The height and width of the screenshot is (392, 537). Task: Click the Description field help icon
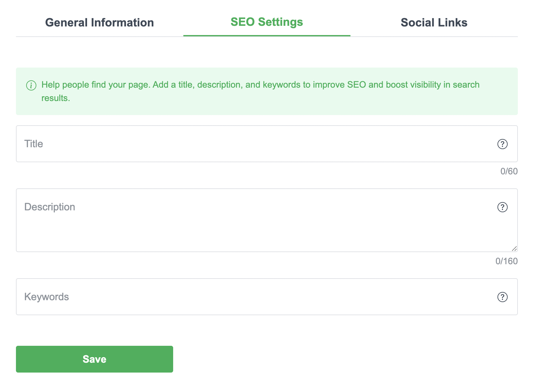pyautogui.click(x=502, y=207)
